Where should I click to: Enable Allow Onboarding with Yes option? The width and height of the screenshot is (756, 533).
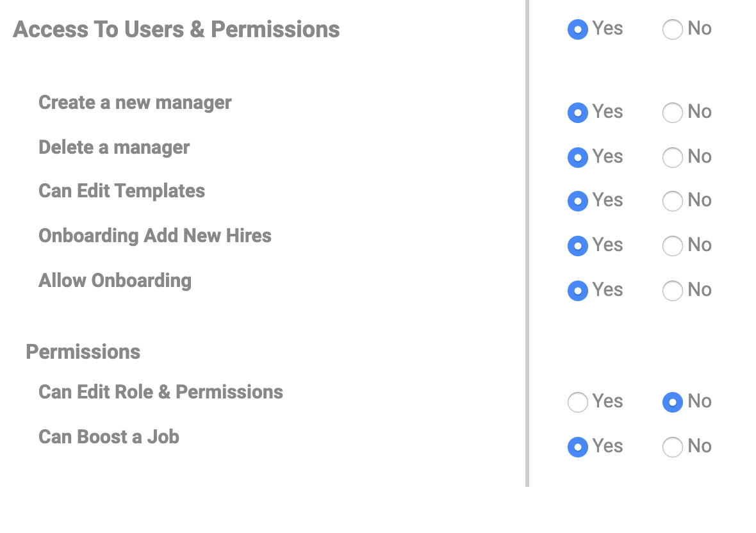[578, 291]
